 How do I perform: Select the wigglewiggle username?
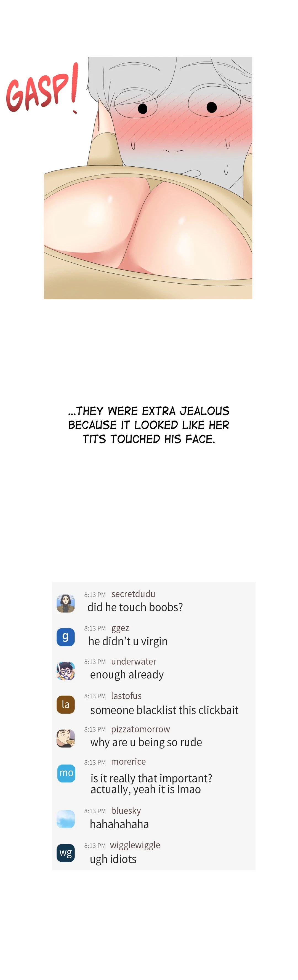tap(135, 845)
